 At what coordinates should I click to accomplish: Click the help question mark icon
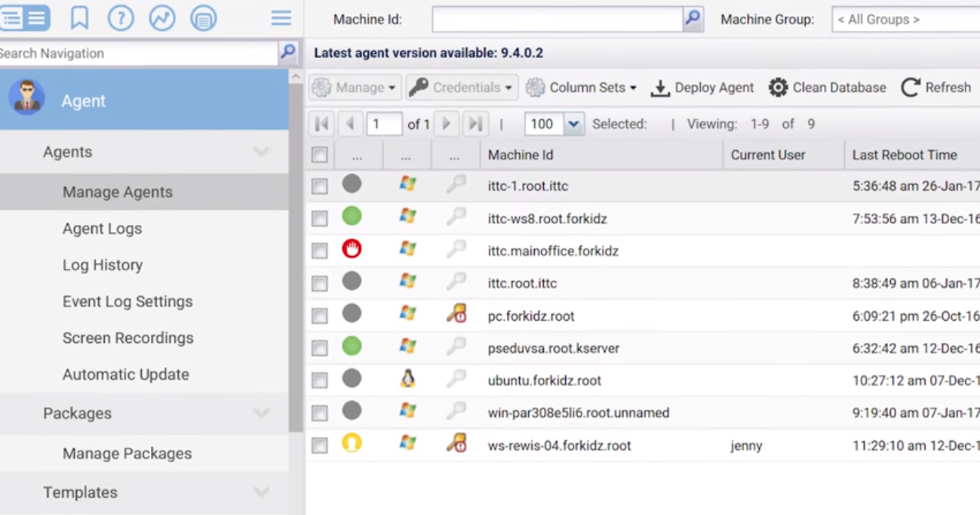121,18
